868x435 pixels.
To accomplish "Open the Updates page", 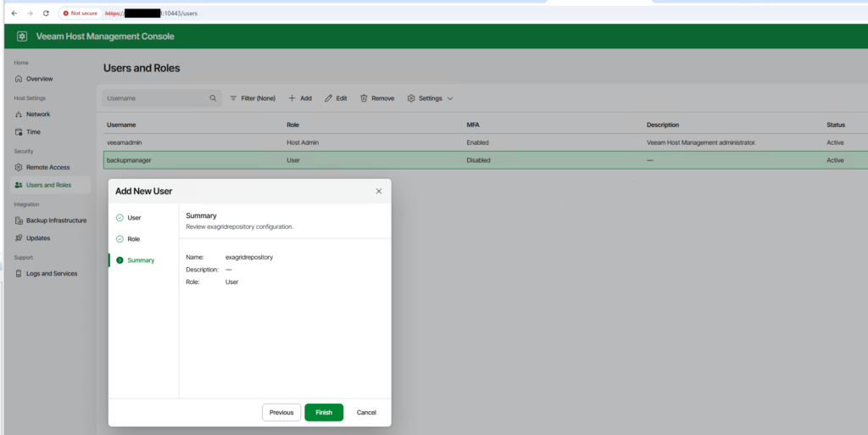I will coord(37,238).
